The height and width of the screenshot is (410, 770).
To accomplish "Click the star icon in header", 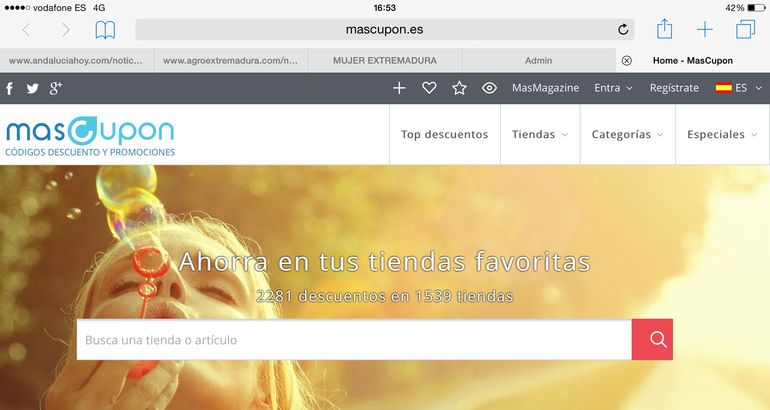I will click(x=459, y=88).
